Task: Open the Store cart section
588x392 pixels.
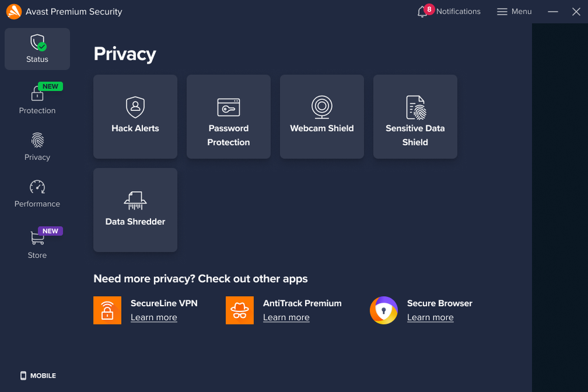Action: tap(37, 243)
